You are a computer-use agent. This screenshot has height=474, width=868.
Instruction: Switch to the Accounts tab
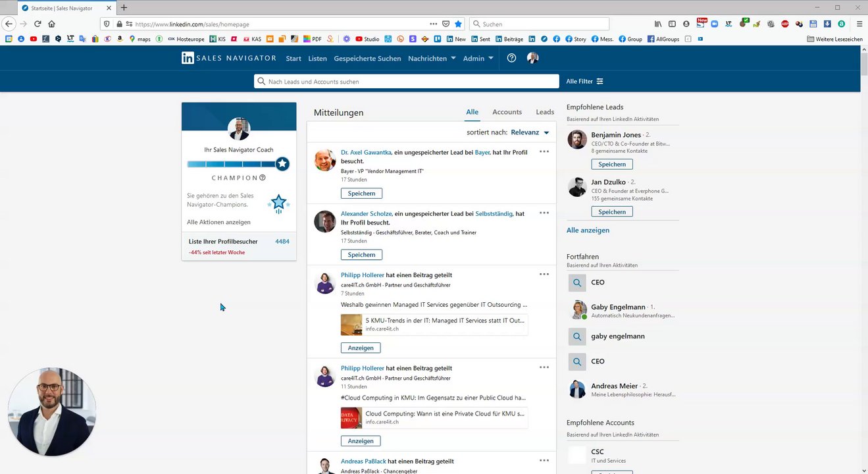pos(507,112)
